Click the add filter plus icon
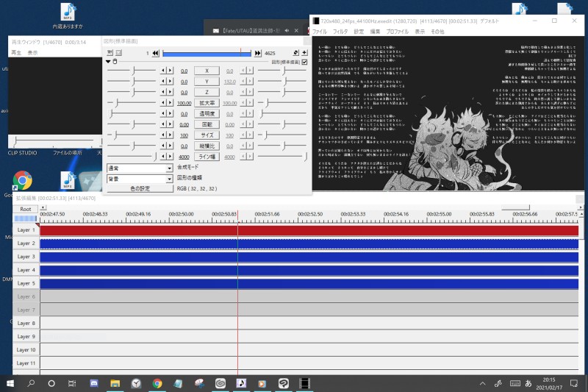Viewport: 588px width, 392px height. pos(304,53)
